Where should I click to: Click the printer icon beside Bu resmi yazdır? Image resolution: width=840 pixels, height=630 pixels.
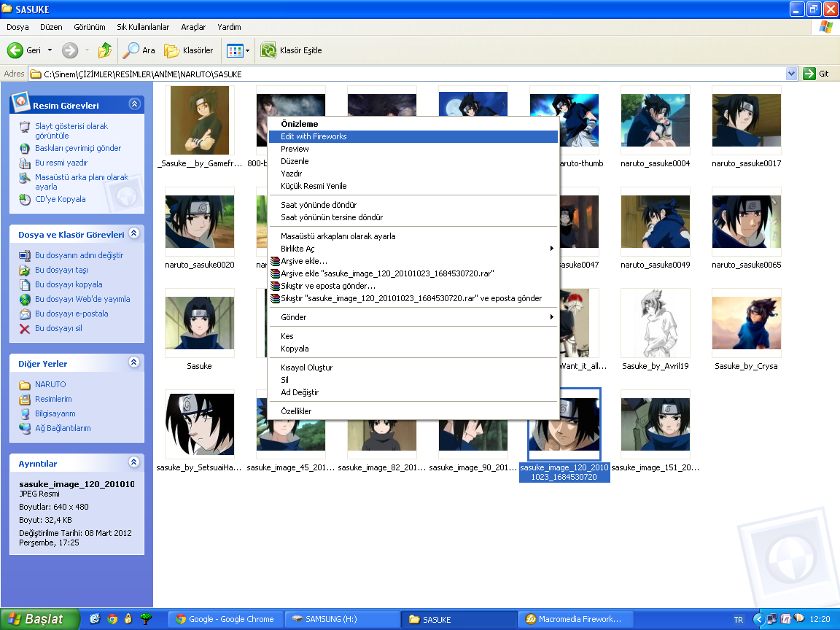tap(25, 163)
